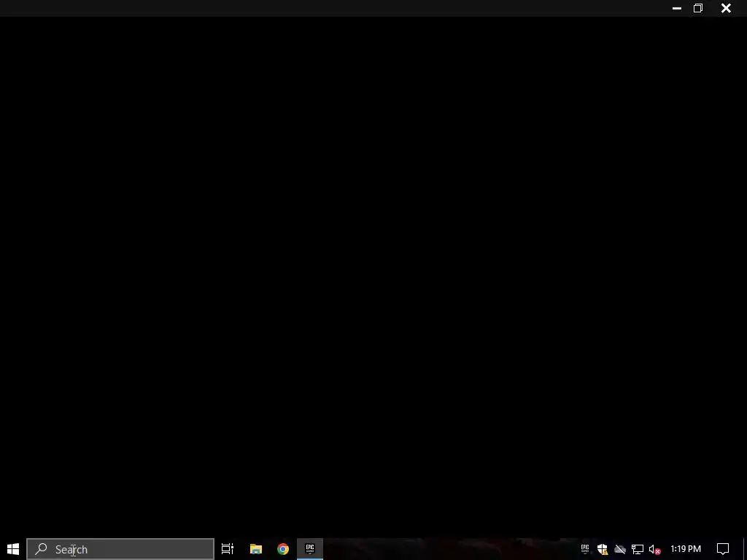Minimize the black application window
Viewport: 747px width, 560px height.
click(676, 8)
